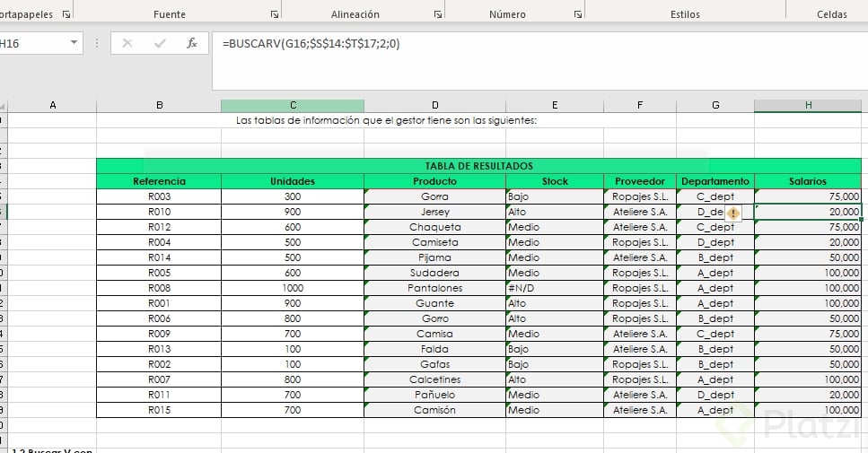Click the Name Box showing H16
Screen dimensions: 868x453
[33, 43]
